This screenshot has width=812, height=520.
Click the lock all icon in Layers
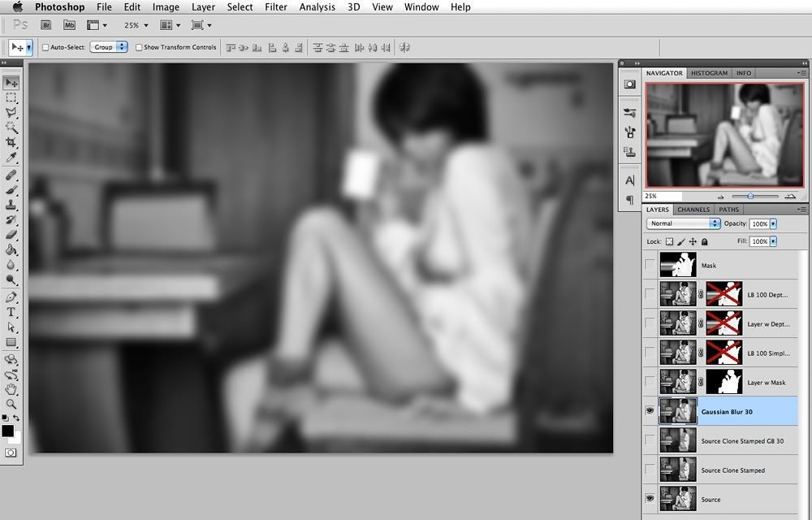704,242
